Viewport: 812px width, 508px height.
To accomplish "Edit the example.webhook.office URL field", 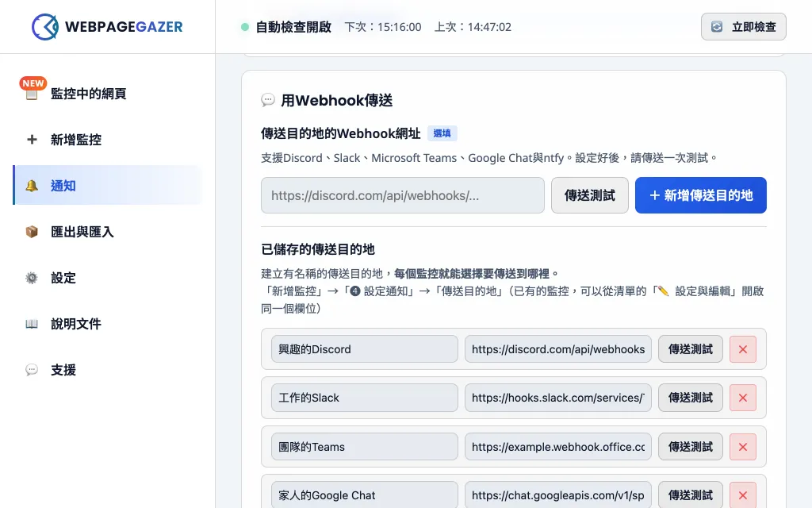I will point(558,447).
